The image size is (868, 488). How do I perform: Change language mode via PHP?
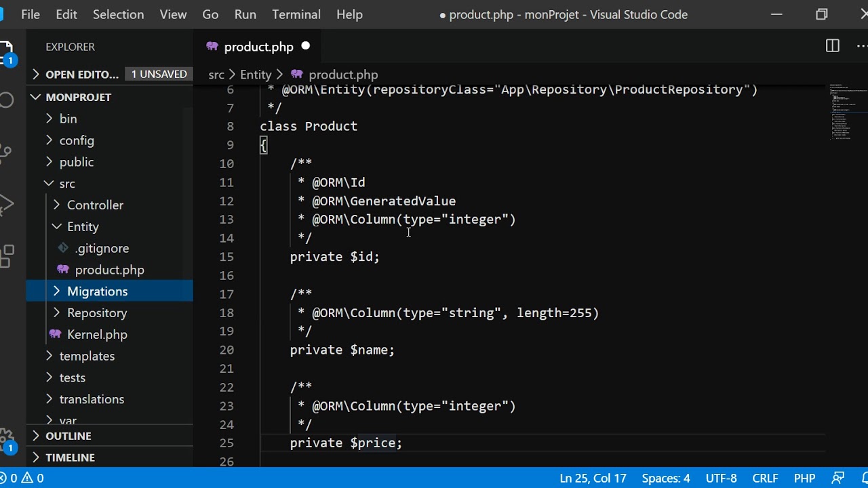[804, 478]
